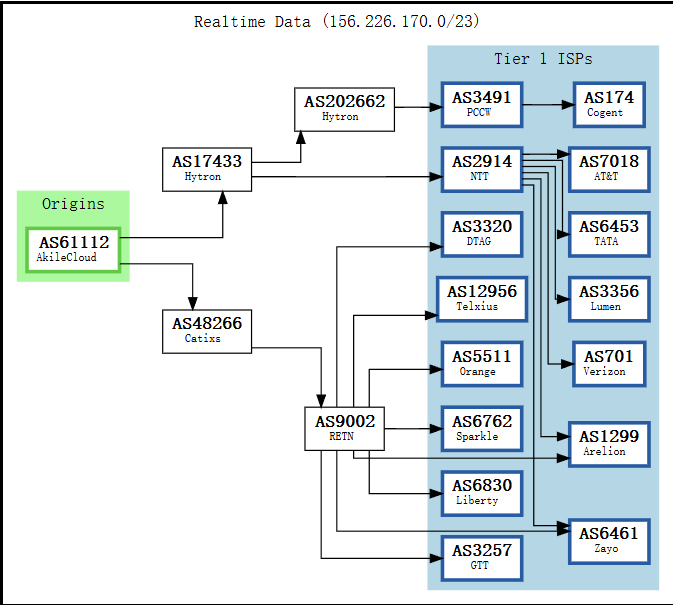Open the AS6762 Sparkle node
This screenshot has height=605, width=673.
[481, 429]
